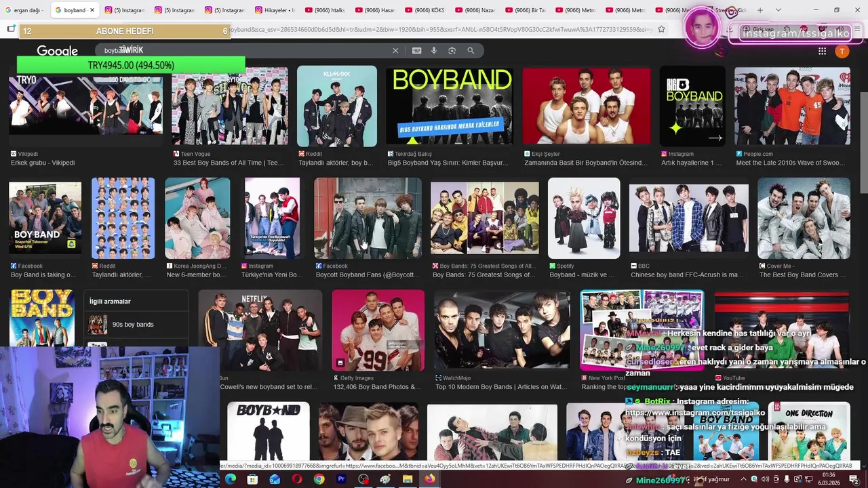The image size is (868, 488).
Task: Open Microsoft Edge from the taskbar
Action: click(x=231, y=479)
